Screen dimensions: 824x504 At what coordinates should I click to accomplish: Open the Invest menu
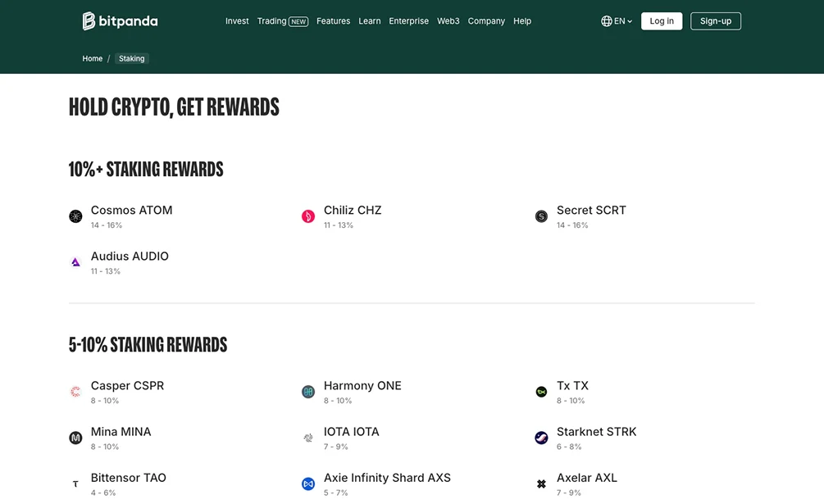point(237,21)
